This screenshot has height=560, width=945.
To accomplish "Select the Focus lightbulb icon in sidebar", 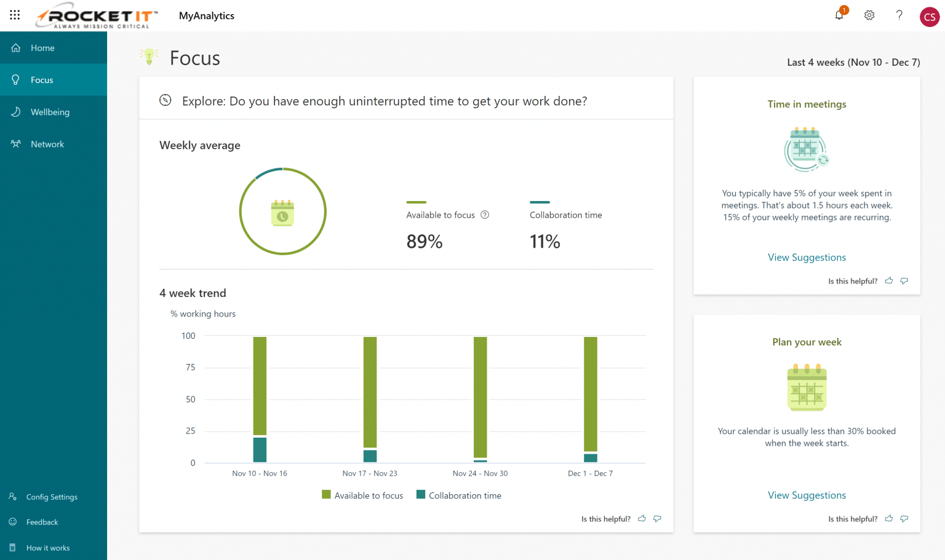I will (x=15, y=79).
